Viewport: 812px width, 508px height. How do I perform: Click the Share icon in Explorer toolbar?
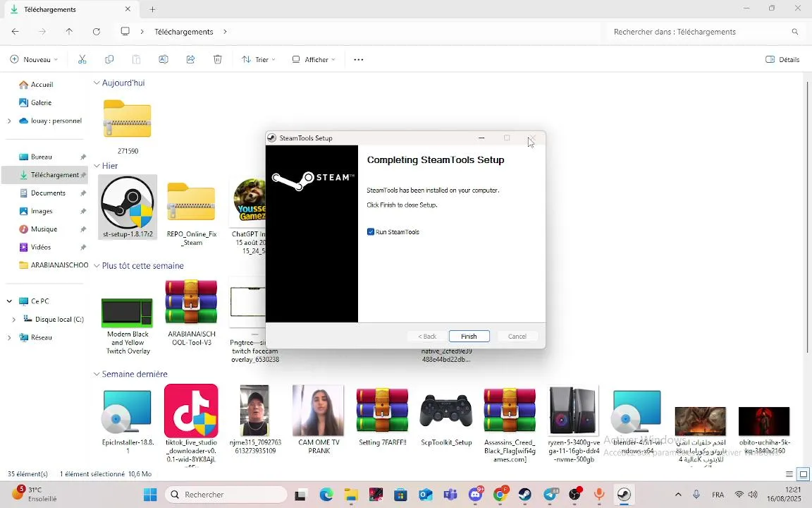tap(190, 59)
